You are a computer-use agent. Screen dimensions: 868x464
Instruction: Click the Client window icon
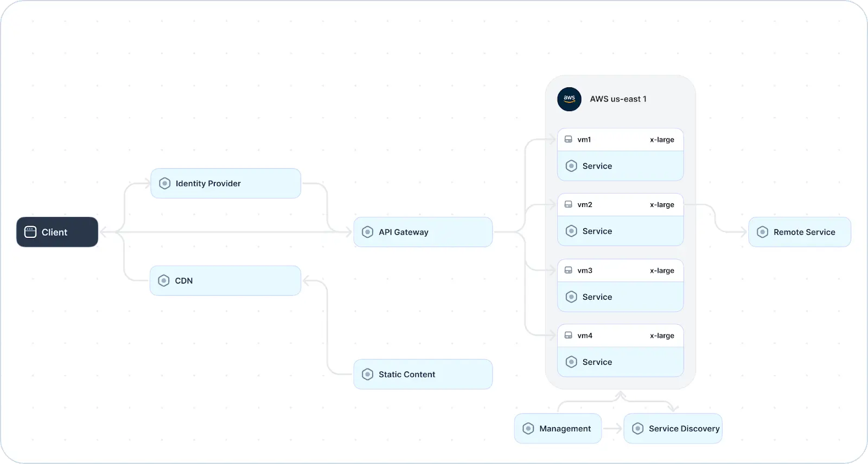pos(30,232)
